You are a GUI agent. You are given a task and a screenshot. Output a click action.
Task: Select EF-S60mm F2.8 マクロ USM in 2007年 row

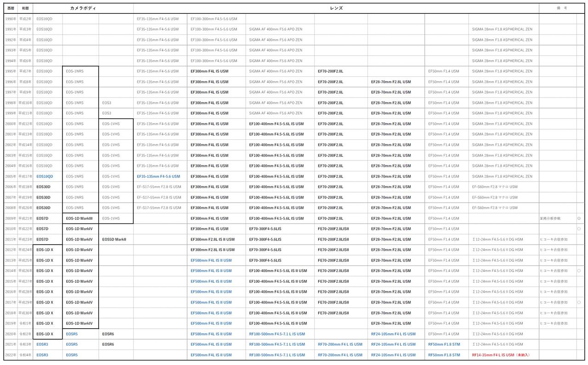click(495, 198)
